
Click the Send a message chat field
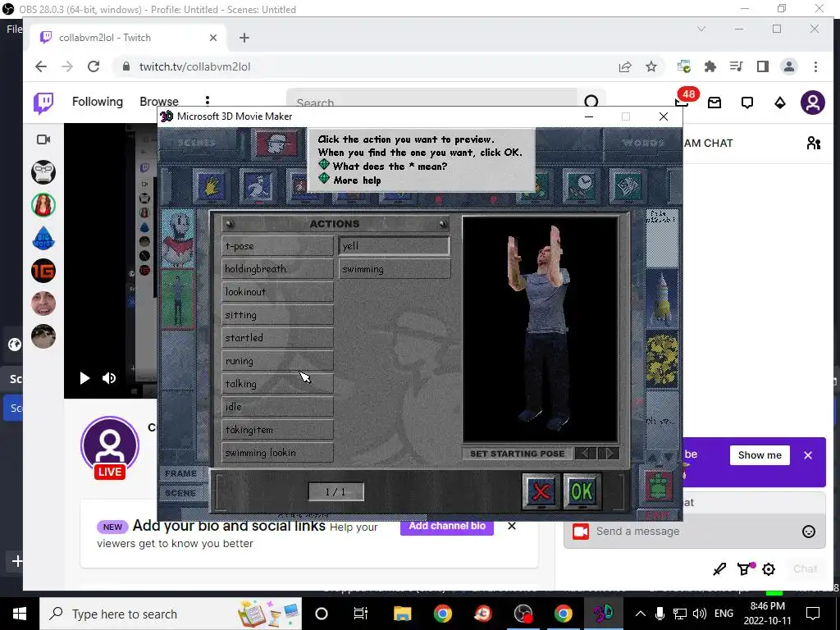[x=694, y=532]
